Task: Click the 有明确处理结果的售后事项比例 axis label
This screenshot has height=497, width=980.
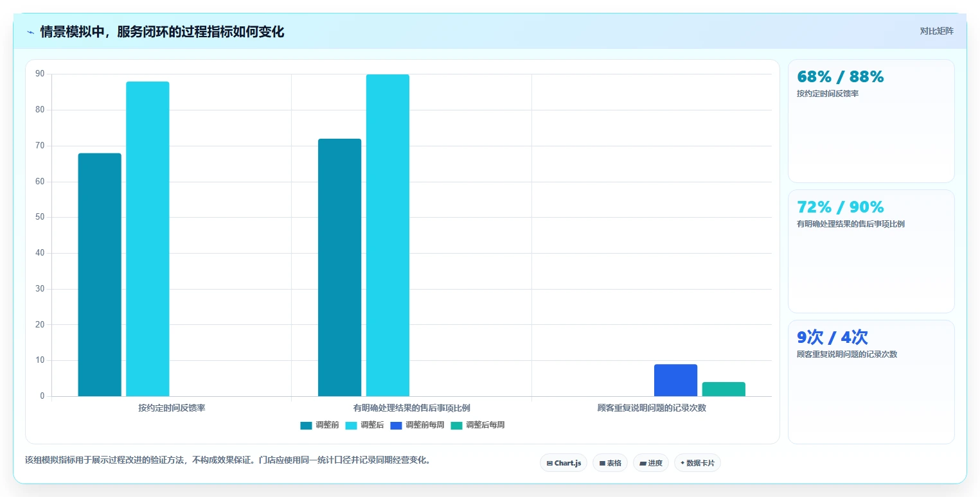Action: click(x=411, y=408)
